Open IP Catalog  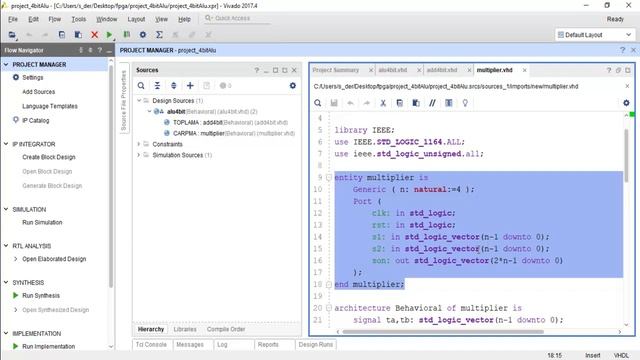coord(36,120)
